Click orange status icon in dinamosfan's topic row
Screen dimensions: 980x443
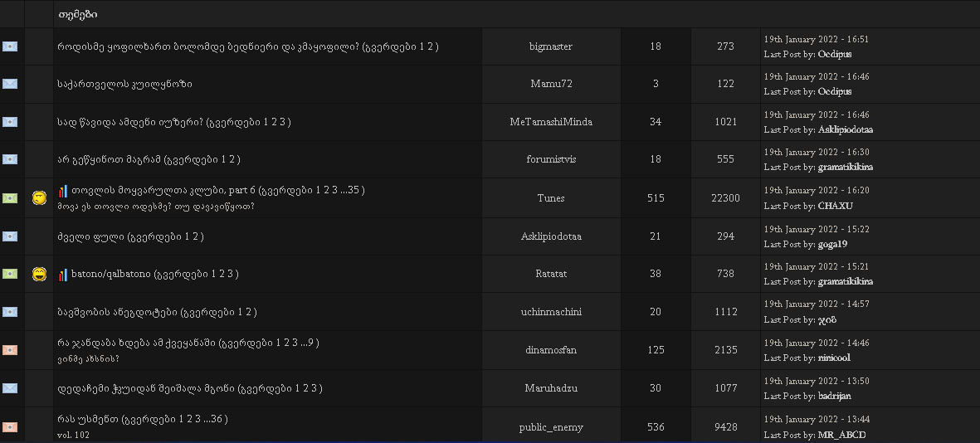(x=10, y=350)
